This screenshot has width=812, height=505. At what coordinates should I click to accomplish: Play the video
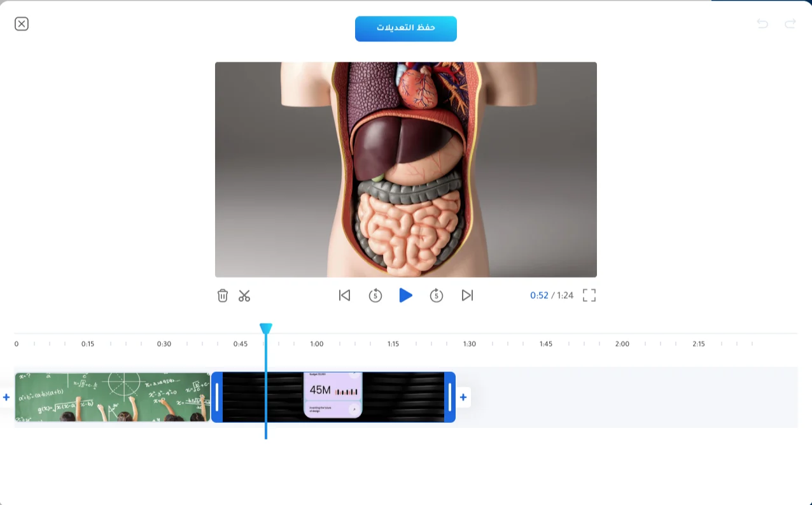coord(406,295)
